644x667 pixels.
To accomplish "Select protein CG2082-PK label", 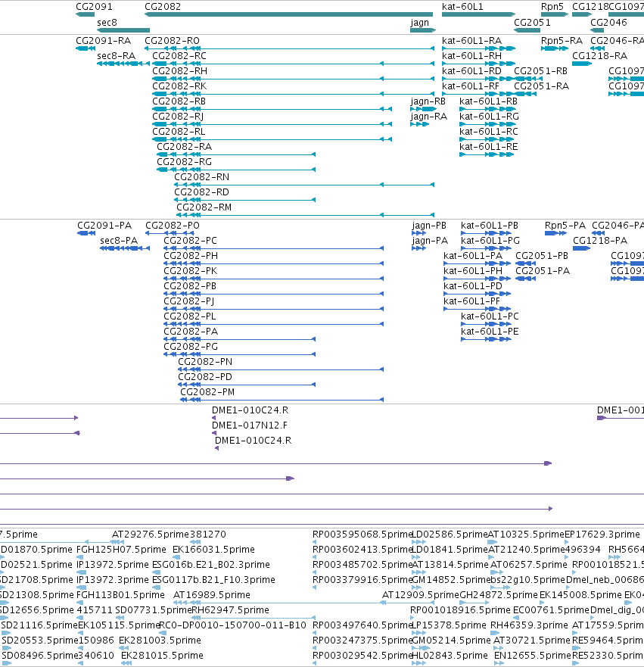I will pos(191,271).
